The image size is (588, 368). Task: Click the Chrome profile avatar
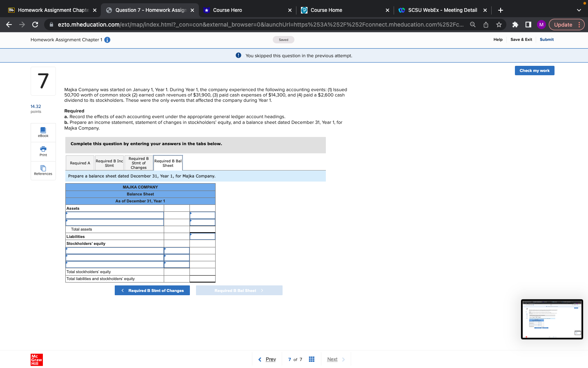pyautogui.click(x=541, y=25)
